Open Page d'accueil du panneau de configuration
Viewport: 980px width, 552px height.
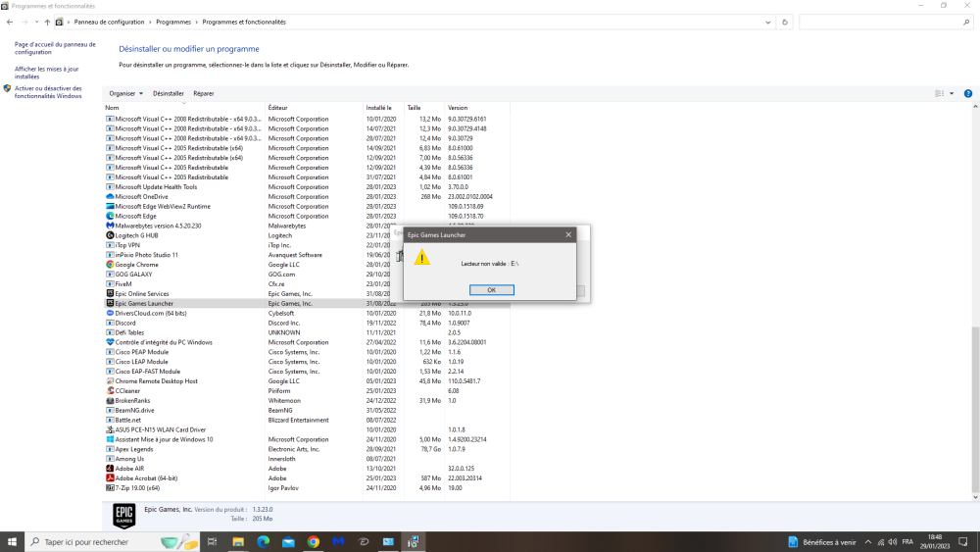point(55,48)
